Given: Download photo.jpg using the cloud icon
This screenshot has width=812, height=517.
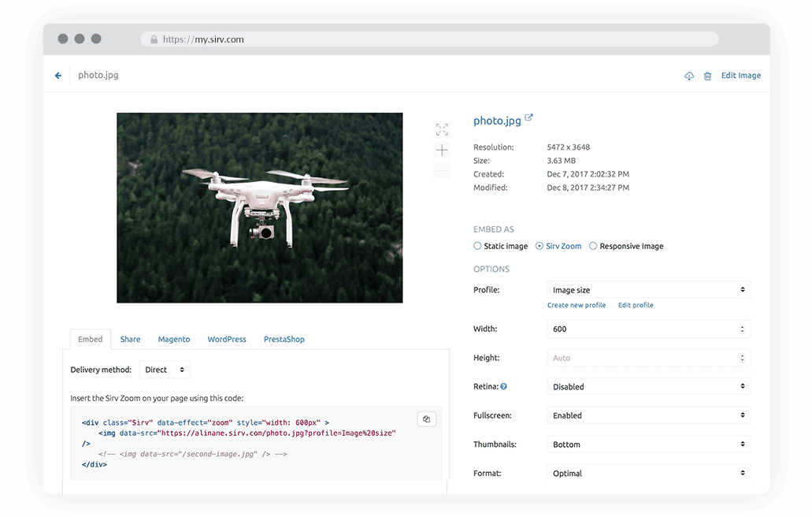Looking at the screenshot, I should click(689, 76).
